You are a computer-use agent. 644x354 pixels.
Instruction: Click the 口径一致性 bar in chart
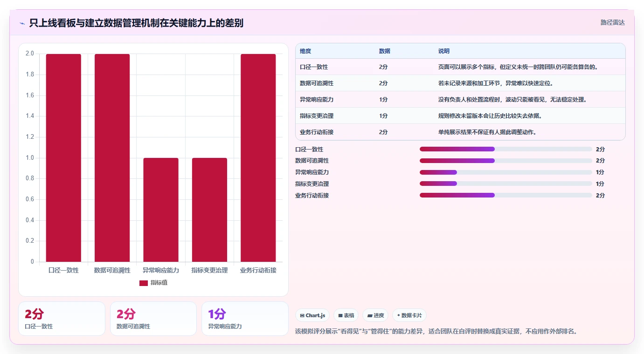(63, 158)
